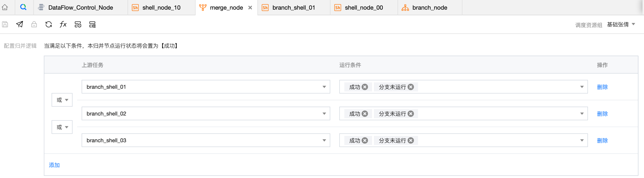Click 删除 for the branch_shell_02 row
This screenshot has width=644, height=178.
pyautogui.click(x=602, y=114)
